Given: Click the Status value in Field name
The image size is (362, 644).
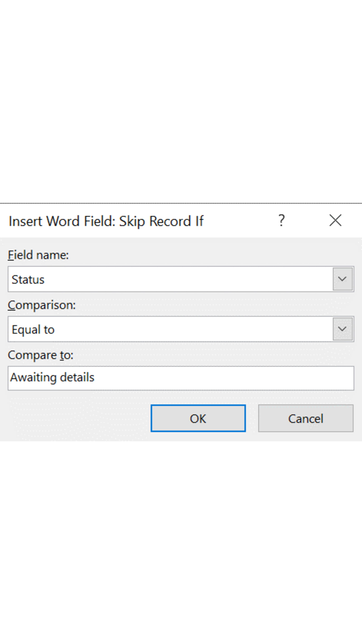Looking at the screenshot, I should click(x=28, y=279).
